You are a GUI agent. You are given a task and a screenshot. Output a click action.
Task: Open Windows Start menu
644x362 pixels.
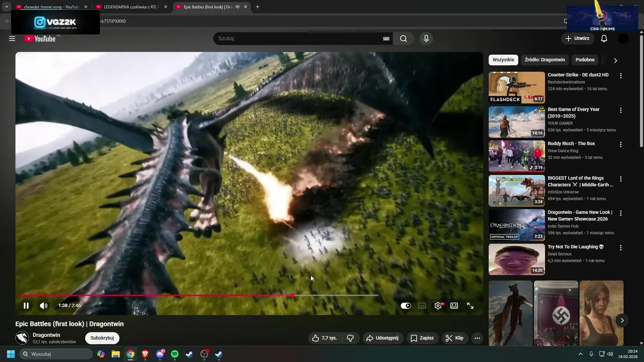11,354
